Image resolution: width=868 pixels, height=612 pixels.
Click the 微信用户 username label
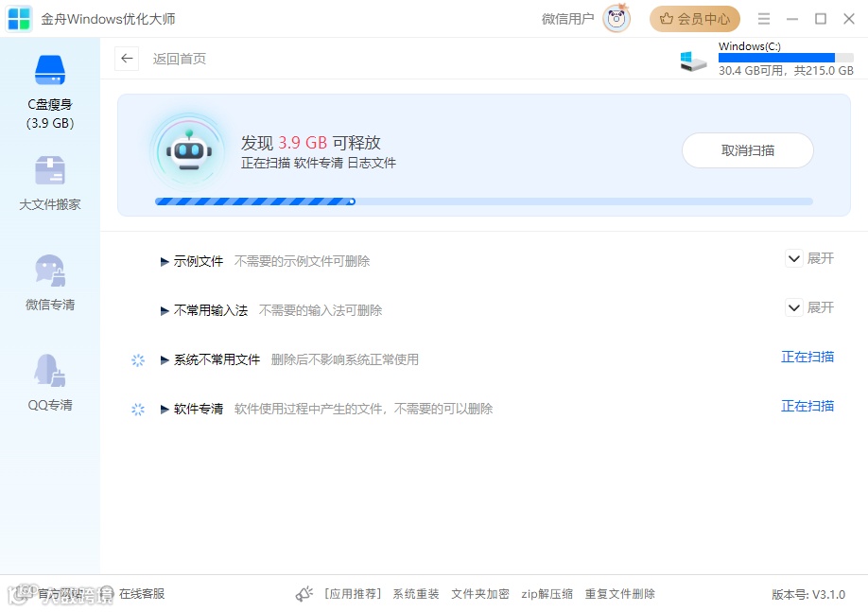pos(567,19)
